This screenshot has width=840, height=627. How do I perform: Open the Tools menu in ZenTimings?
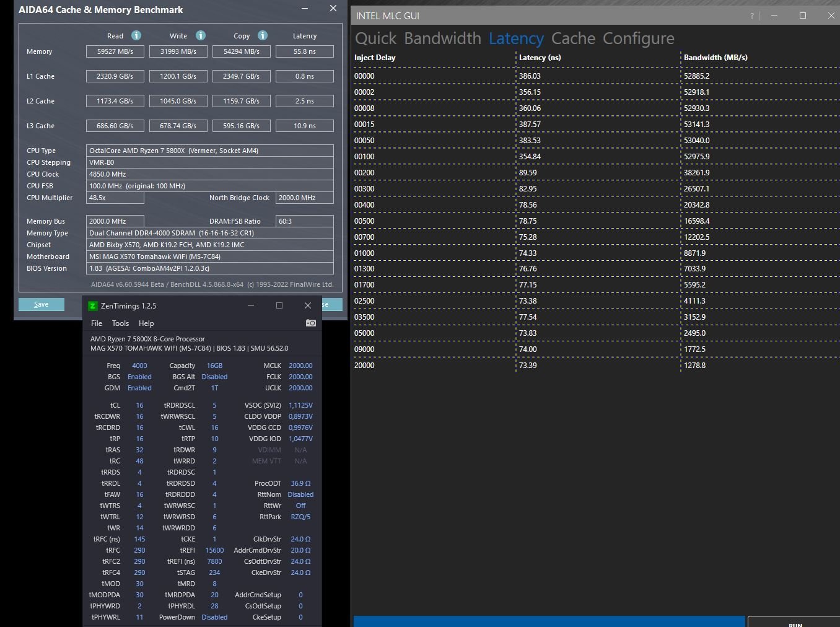click(x=120, y=323)
